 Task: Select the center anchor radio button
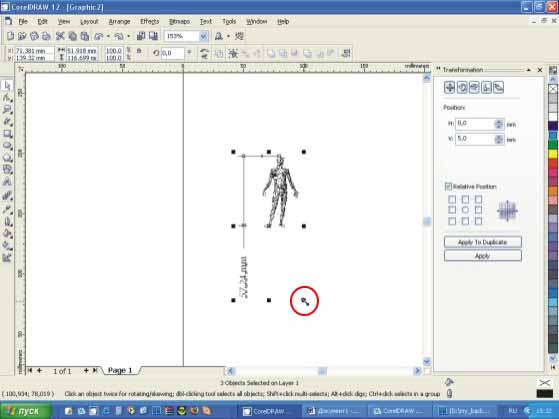tap(465, 210)
